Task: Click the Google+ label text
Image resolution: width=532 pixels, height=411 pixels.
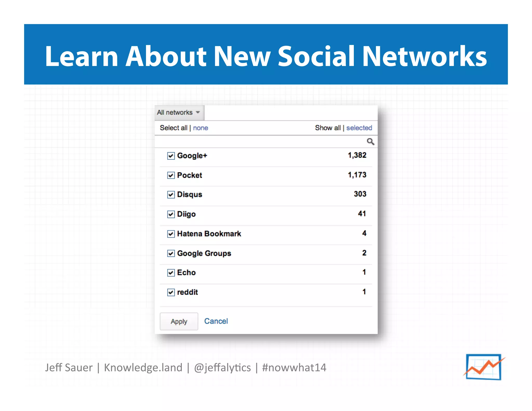Action: 192,156
